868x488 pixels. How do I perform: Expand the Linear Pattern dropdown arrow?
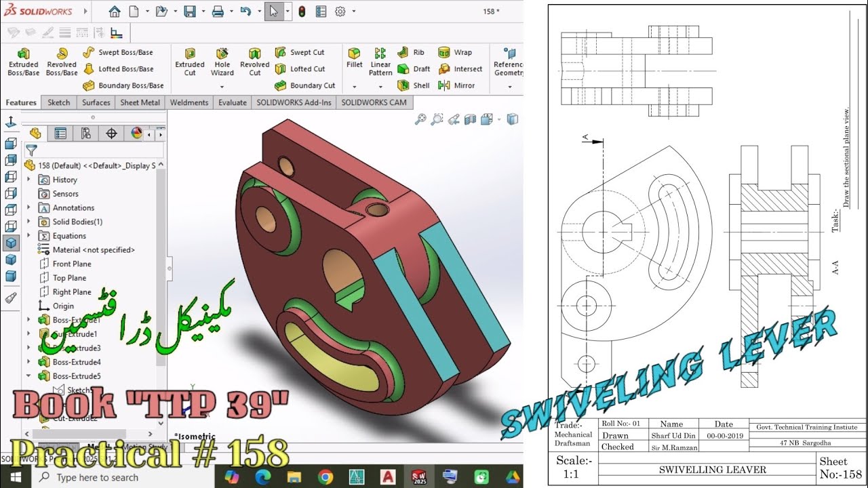coord(380,87)
